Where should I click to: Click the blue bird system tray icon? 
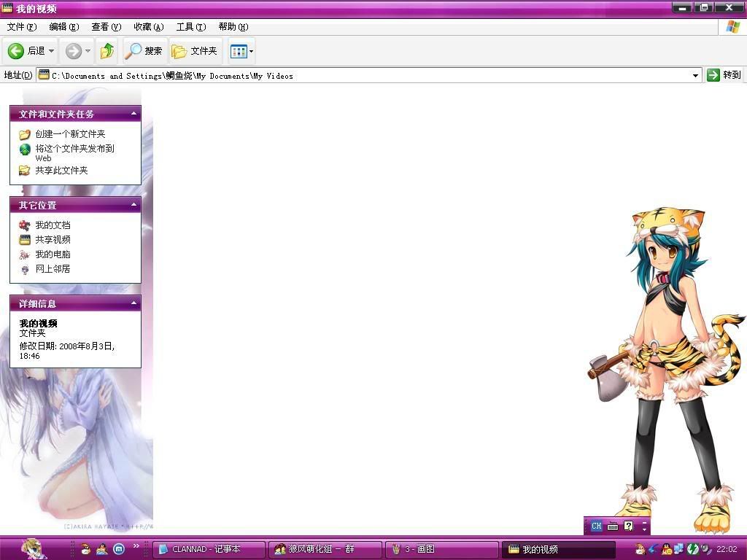(x=654, y=549)
